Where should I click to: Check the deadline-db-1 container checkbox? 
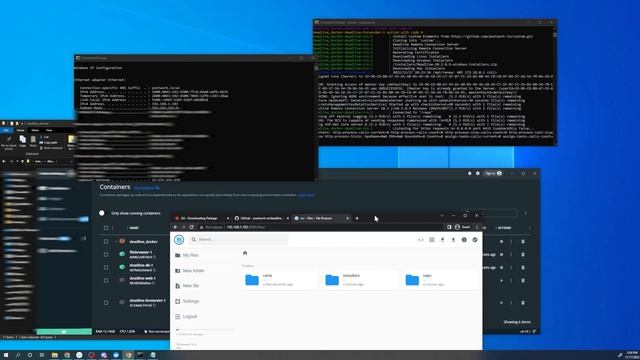coord(106,267)
